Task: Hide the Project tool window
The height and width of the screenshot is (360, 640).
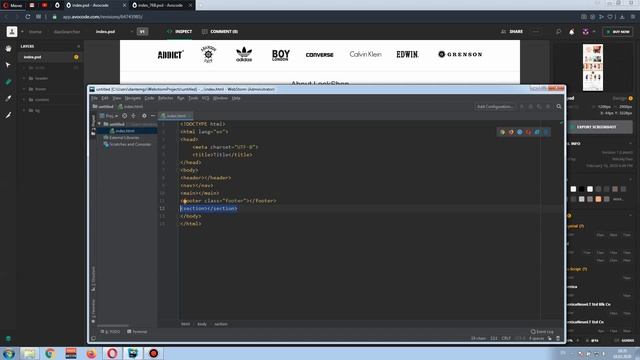Action: (153, 116)
